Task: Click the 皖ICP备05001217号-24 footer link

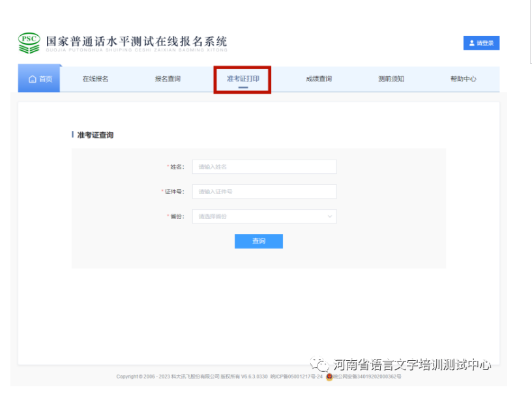Action: pos(297,376)
